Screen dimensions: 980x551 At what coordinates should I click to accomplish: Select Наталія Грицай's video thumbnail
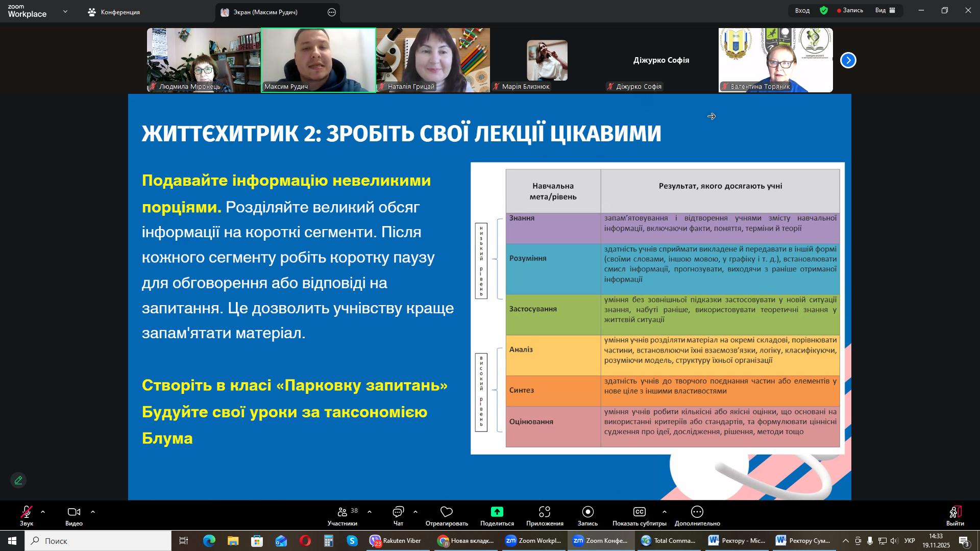coord(433,60)
